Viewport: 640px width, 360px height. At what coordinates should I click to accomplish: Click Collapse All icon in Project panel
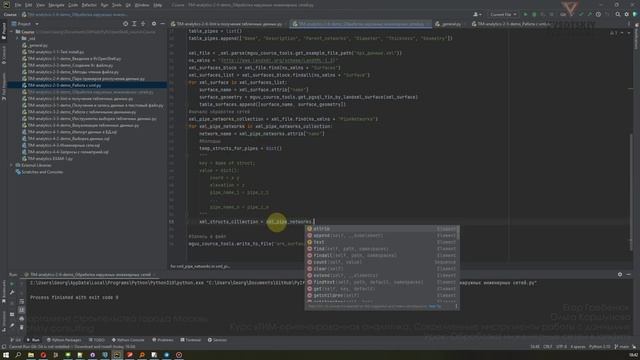click(x=143, y=24)
